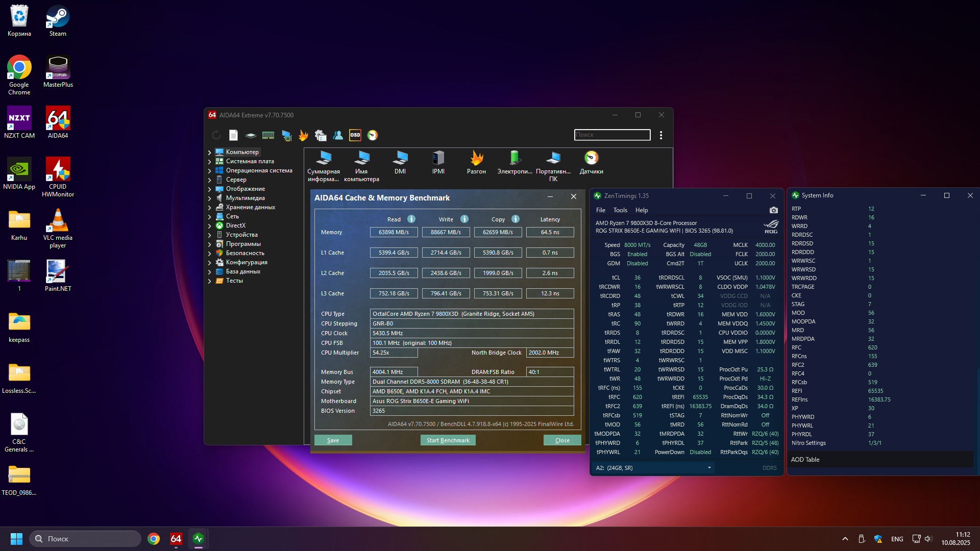
Task: Click the info icon next to Read
Action: [x=411, y=219]
